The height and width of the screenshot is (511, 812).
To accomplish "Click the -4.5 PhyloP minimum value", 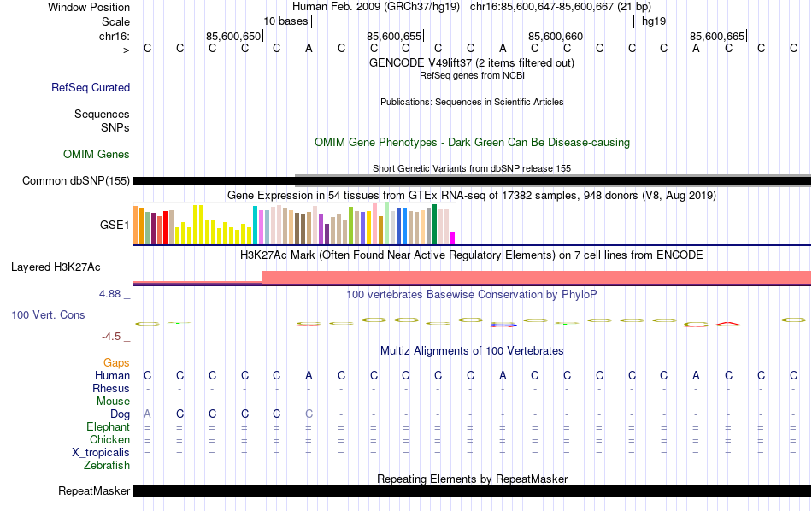I will [111, 337].
